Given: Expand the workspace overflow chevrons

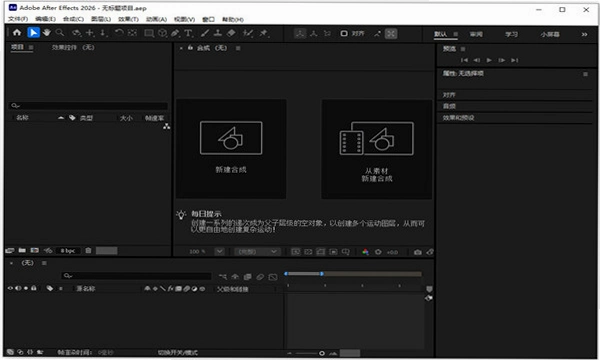Looking at the screenshot, I should click(584, 34).
